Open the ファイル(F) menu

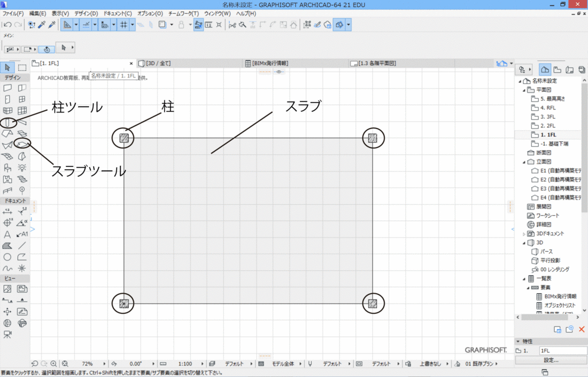coord(13,14)
